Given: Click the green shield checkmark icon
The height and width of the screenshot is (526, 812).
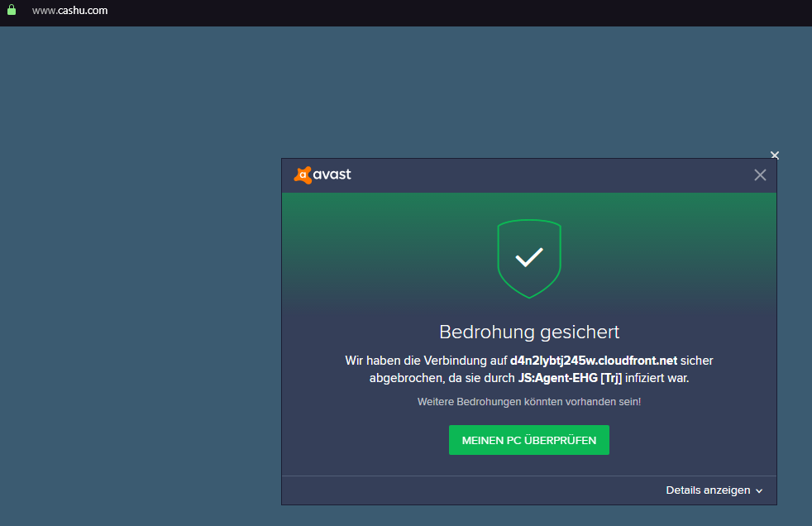Looking at the screenshot, I should 529,259.
